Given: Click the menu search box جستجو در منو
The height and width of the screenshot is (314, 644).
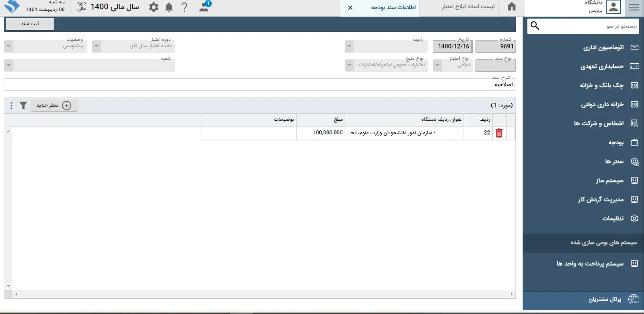Looking at the screenshot, I should point(588,26).
